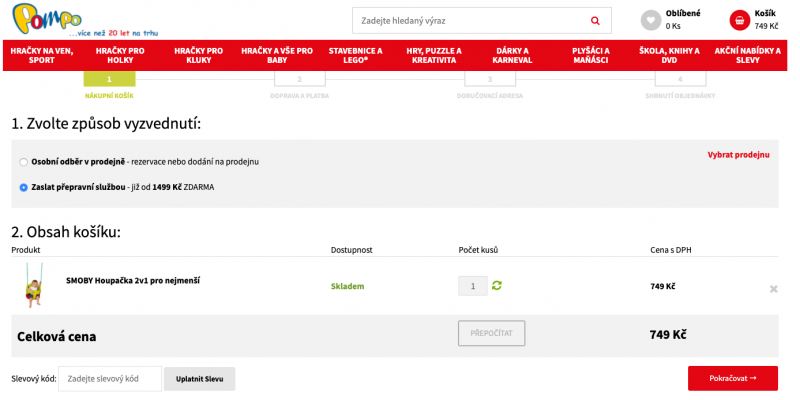This screenshot has height=400, width=800.
Task: Open Dárky a karneval menu
Action: [x=512, y=56]
